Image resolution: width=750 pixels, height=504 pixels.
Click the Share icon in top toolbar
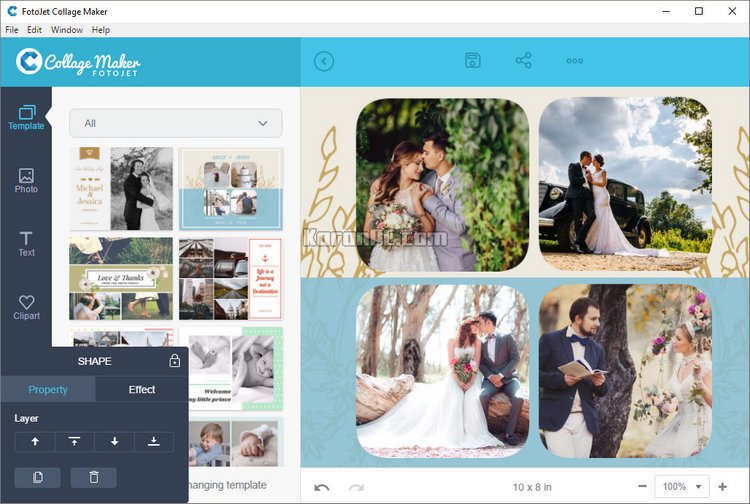coord(523,61)
